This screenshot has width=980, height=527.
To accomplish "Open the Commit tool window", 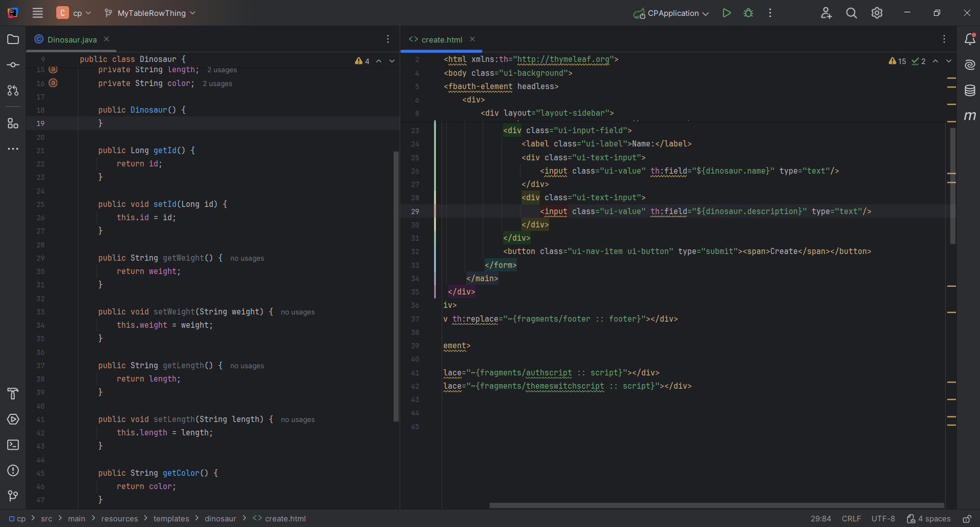I will coord(13,65).
